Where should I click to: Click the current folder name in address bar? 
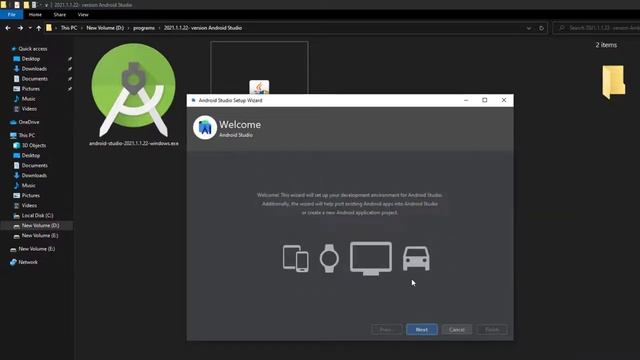tap(203, 28)
